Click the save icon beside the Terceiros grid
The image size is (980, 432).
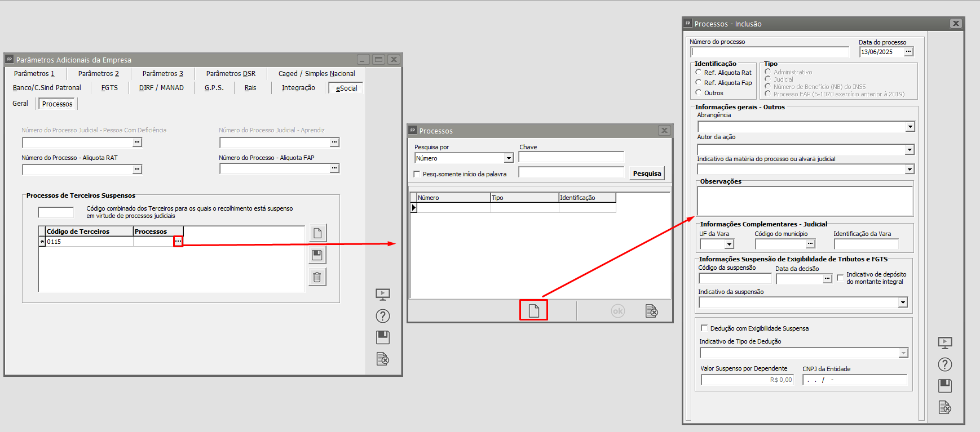(x=317, y=255)
